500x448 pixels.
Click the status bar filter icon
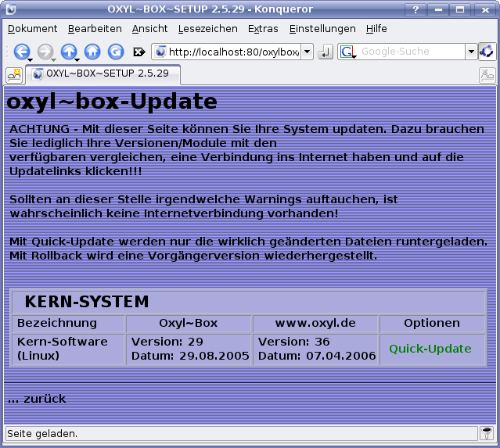487,433
